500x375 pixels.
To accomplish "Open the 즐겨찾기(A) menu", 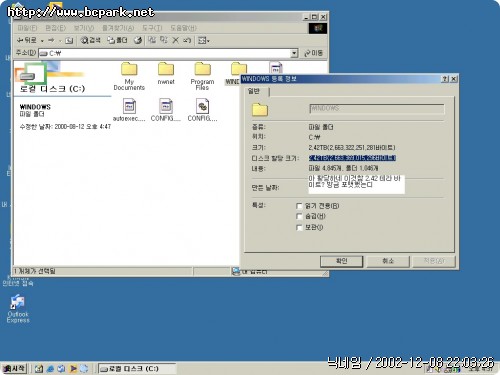I will tap(118, 28).
